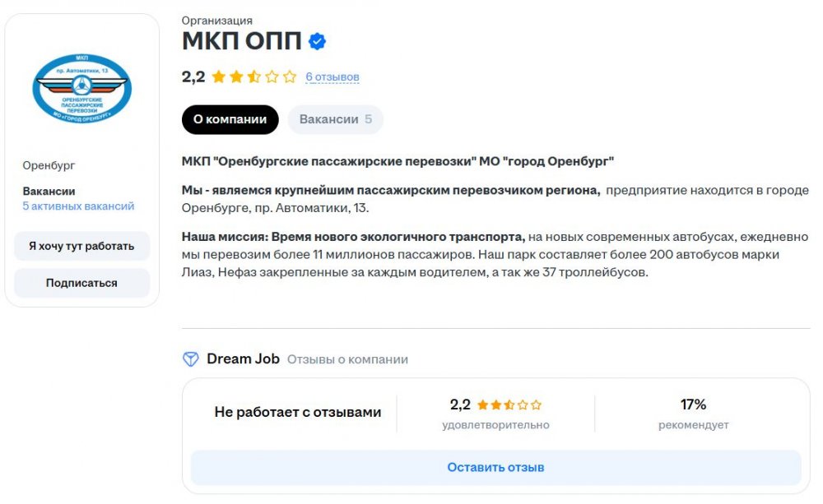Click the МКП ОПП organization title
The height and width of the screenshot is (504, 823).
coord(242,41)
